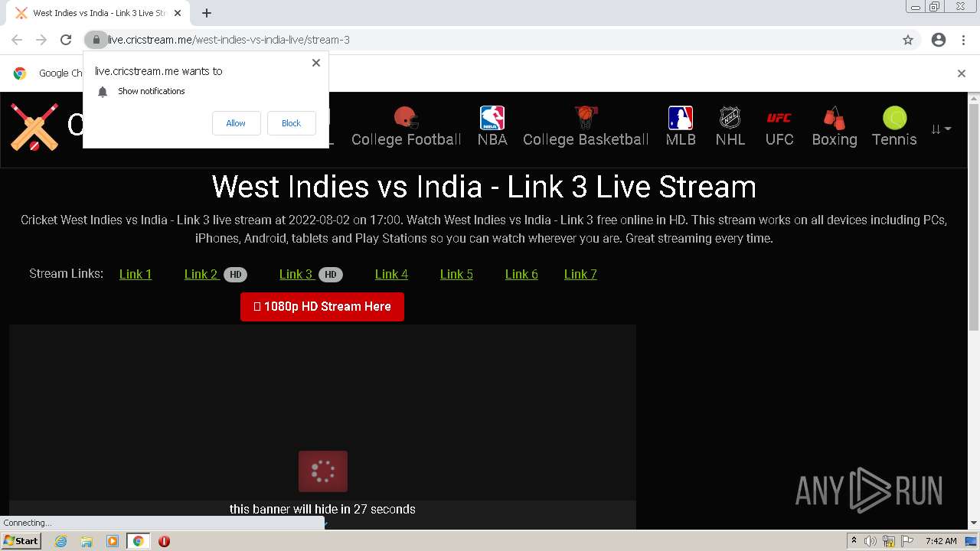The height and width of the screenshot is (551, 980).
Task: Open Action Center flag icon
Action: [x=907, y=541]
